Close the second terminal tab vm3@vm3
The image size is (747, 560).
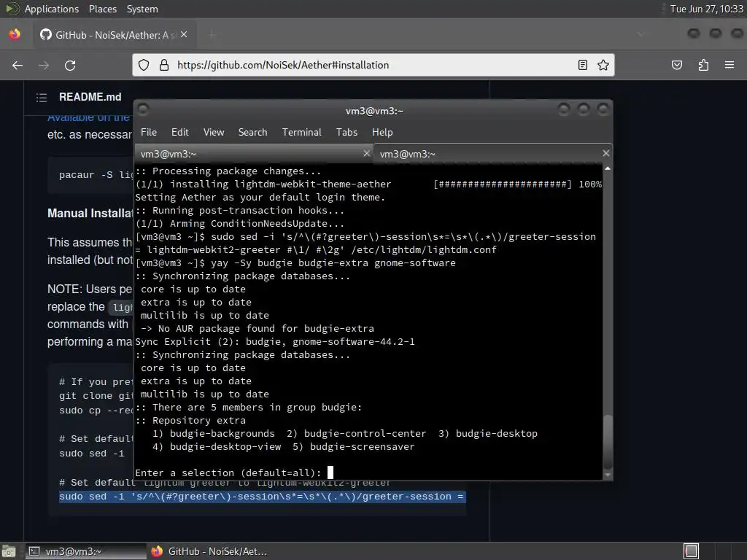605,153
